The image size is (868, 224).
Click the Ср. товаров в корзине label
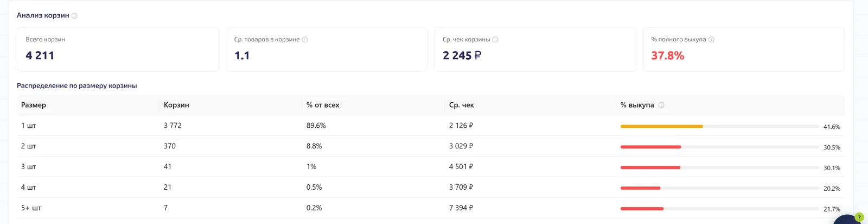pyautogui.click(x=267, y=40)
